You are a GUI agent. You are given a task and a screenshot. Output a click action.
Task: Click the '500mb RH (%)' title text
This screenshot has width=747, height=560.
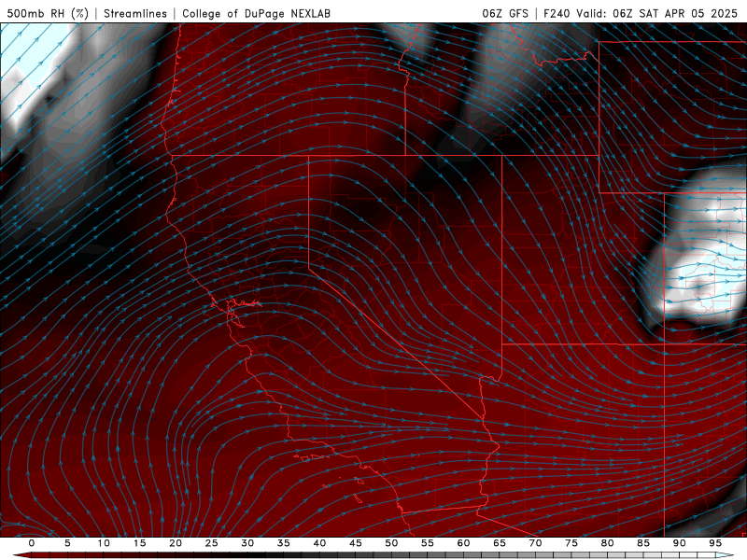click(x=48, y=13)
